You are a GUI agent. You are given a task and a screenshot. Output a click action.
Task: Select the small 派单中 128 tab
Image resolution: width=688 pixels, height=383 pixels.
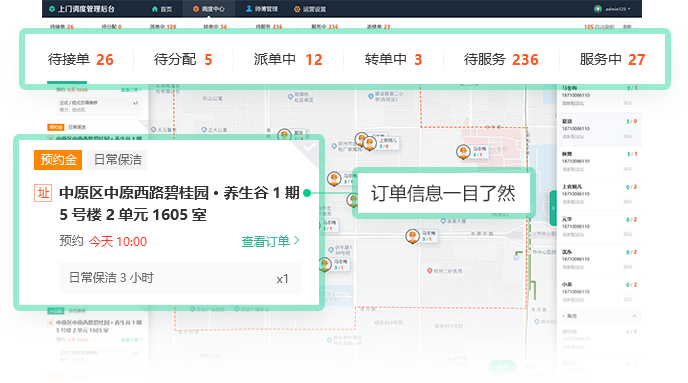coord(163,27)
